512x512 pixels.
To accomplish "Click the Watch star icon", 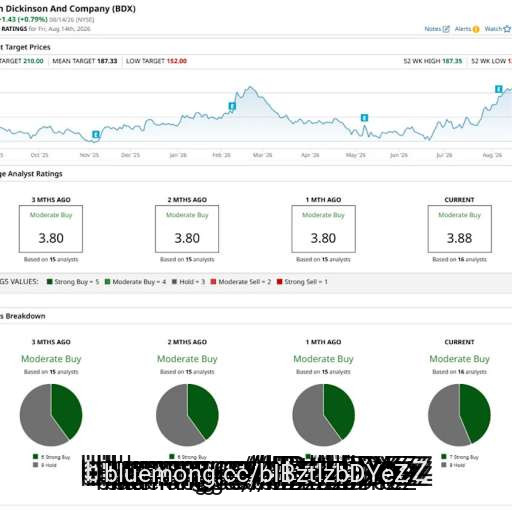I will click(x=507, y=29).
